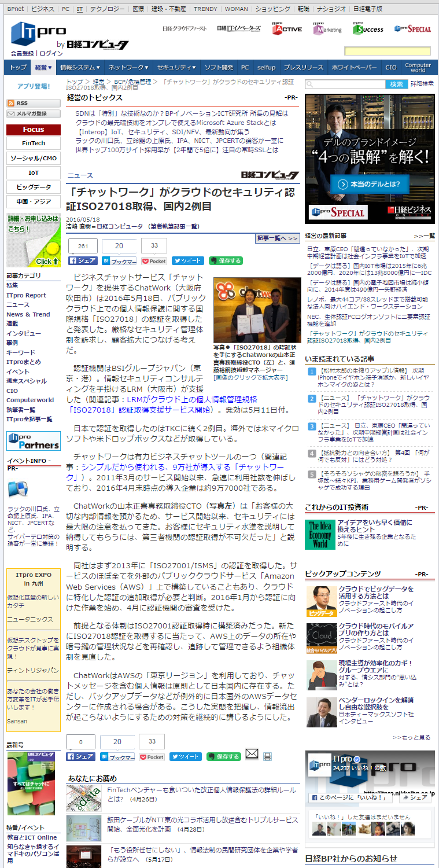This screenshot has width=439, height=868.
Task: Click the ITpro logo in header
Action: [x=38, y=32]
